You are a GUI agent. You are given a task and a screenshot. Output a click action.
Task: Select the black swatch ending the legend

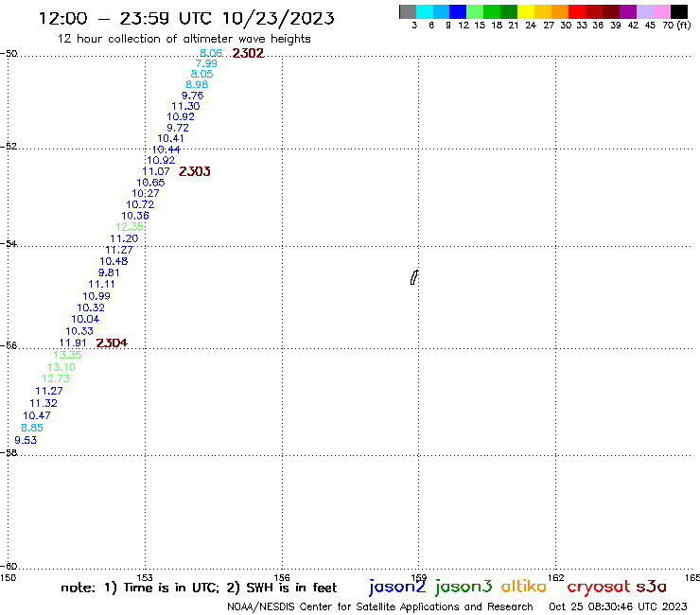tap(679, 11)
